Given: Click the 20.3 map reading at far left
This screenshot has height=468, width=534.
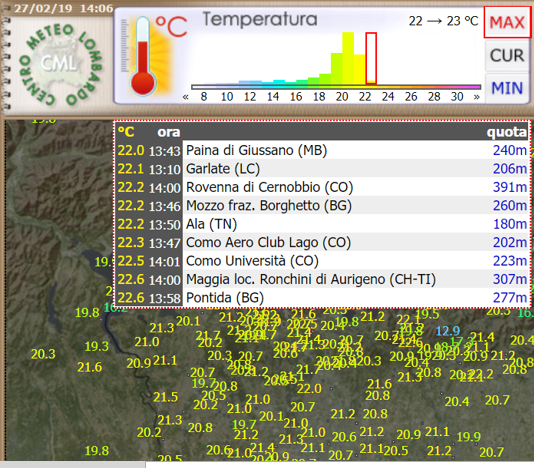Looking at the screenshot, I should [x=43, y=354].
